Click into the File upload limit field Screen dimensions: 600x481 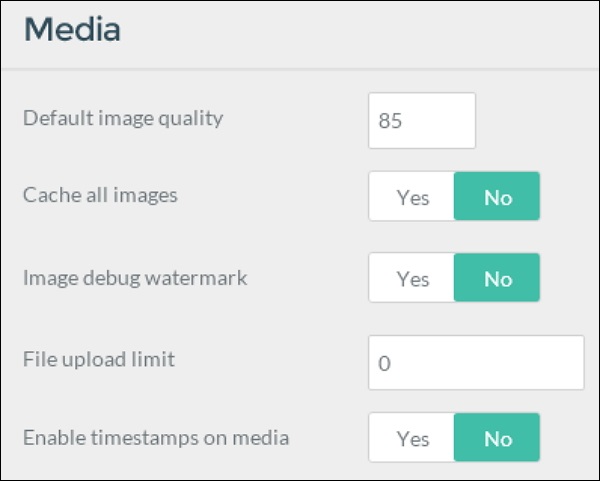(476, 363)
